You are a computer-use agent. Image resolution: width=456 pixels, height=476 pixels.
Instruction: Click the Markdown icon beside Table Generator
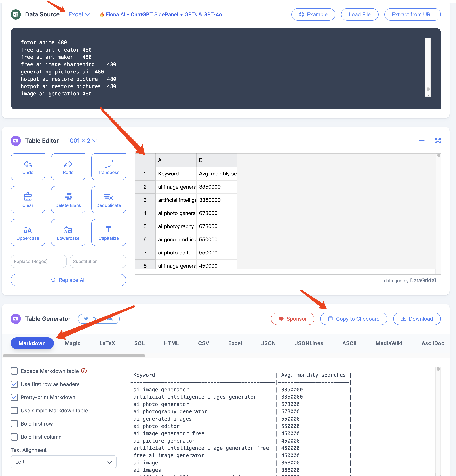point(16,319)
